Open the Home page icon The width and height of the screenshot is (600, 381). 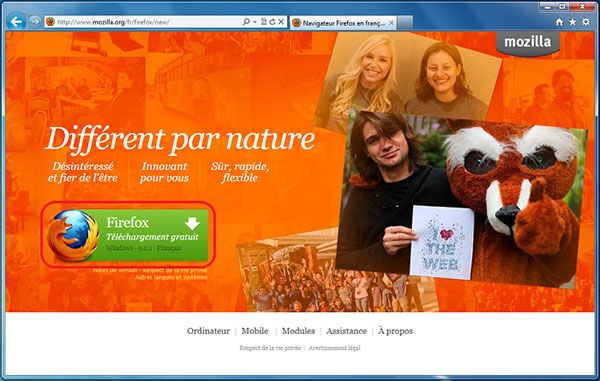pos(559,22)
